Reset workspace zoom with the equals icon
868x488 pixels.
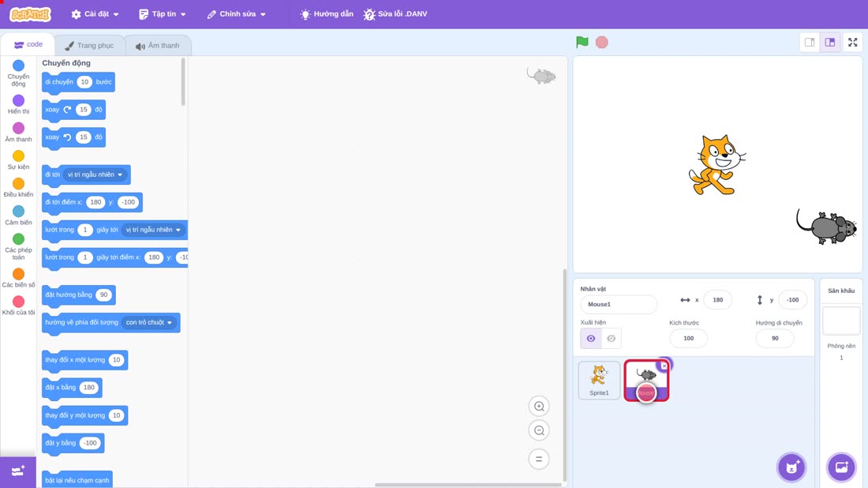coord(539,460)
